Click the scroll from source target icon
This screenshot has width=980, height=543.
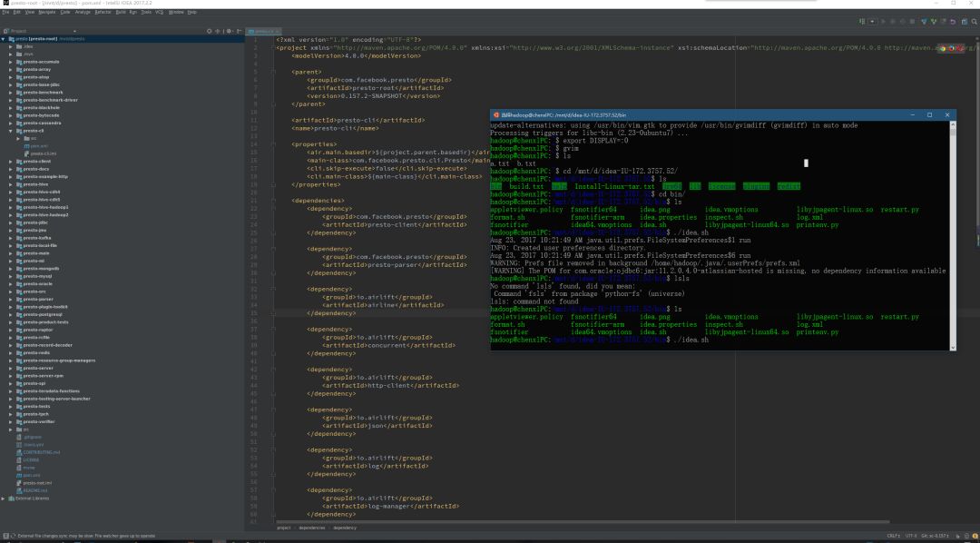coord(210,31)
